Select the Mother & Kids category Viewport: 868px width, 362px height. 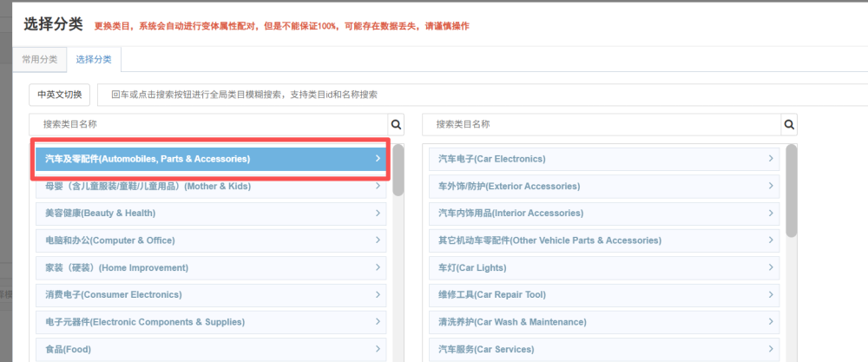click(x=211, y=186)
